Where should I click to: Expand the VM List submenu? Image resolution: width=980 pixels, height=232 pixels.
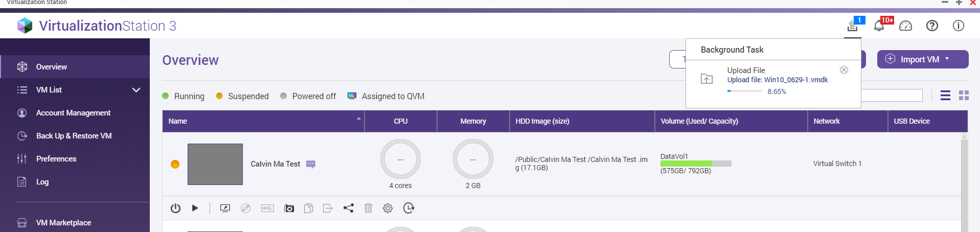[136, 90]
